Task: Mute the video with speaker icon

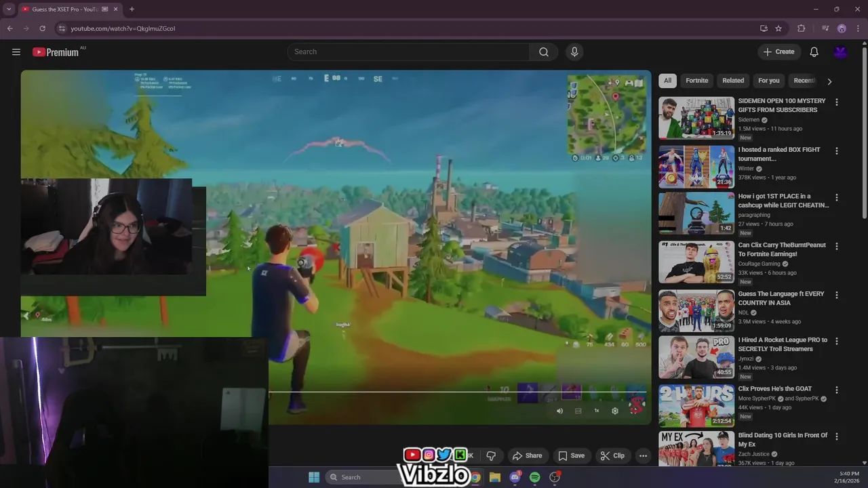Action: point(559,411)
